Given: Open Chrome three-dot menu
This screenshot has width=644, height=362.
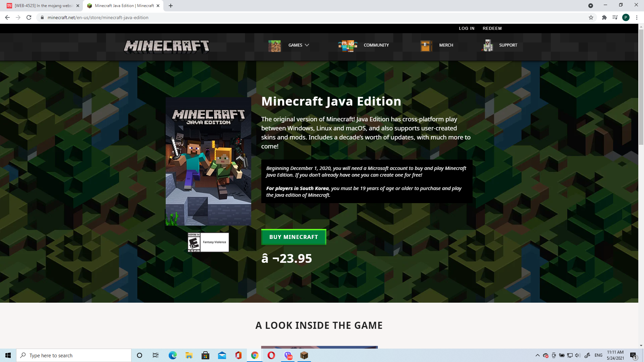Looking at the screenshot, I should tap(637, 17).
